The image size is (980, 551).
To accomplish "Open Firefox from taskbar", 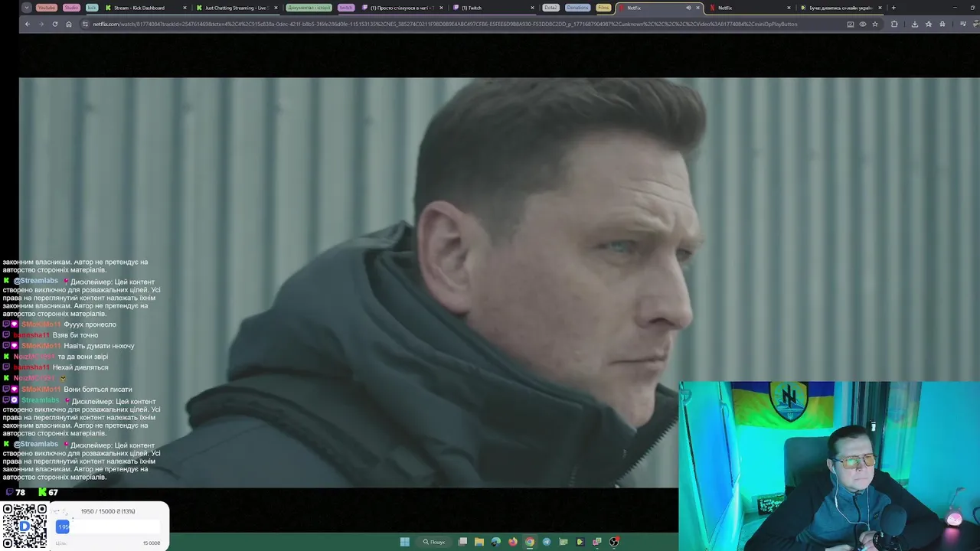I will (x=513, y=542).
